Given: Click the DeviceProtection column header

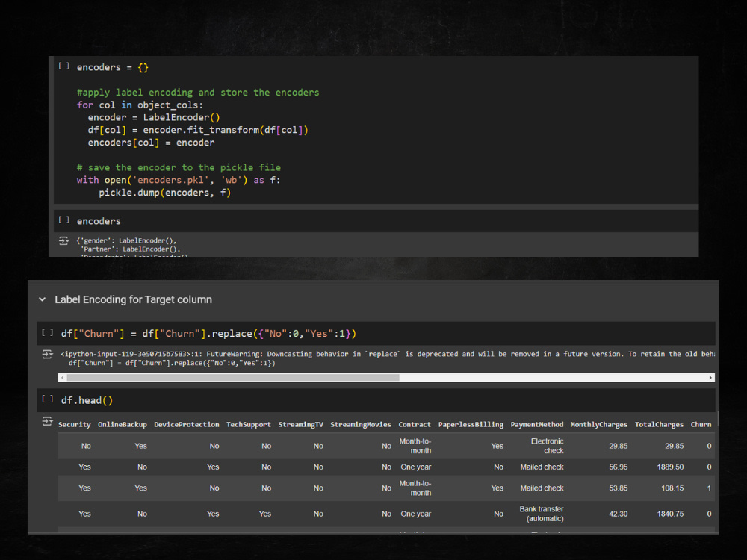Looking at the screenshot, I should (x=186, y=425).
